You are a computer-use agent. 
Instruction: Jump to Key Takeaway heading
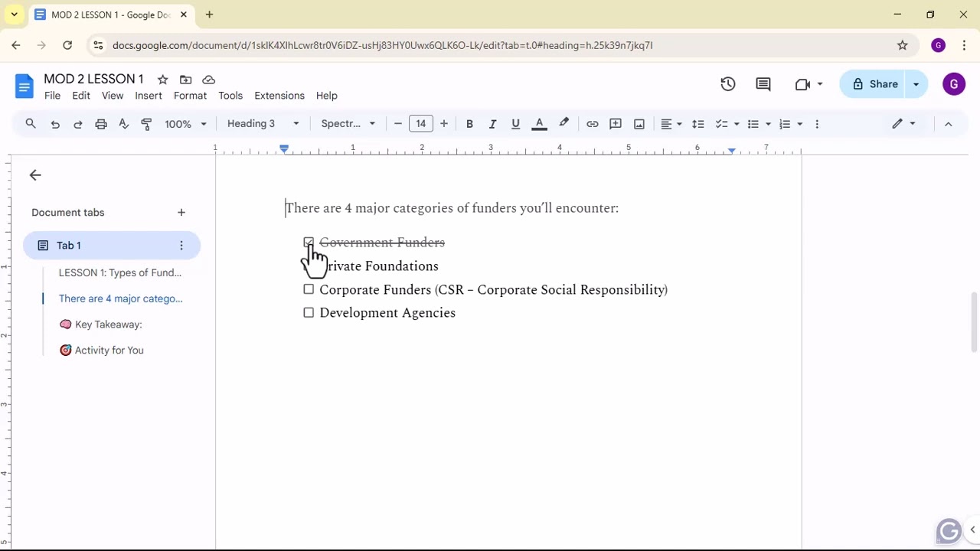(100, 324)
